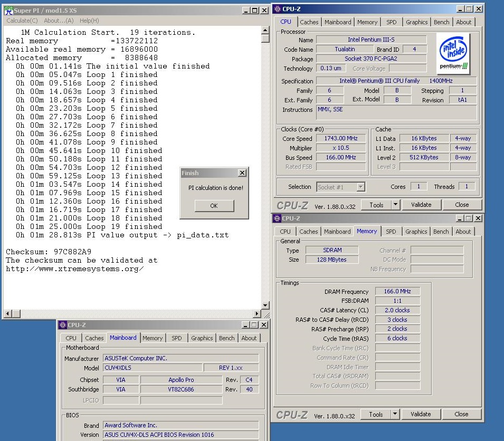Image resolution: width=504 pixels, height=441 pixels.
Task: Open About menu in Super PI
Action: [x=59, y=21]
